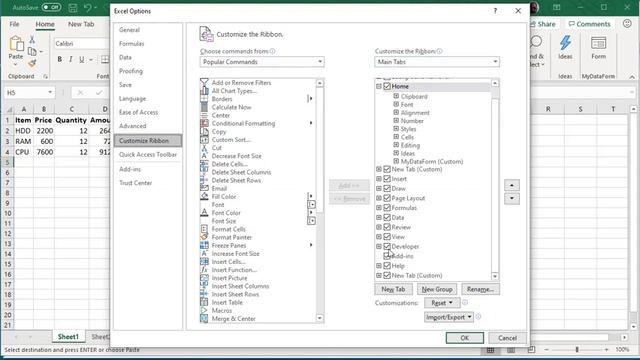Uncheck the Home tab checkbox

pos(387,86)
